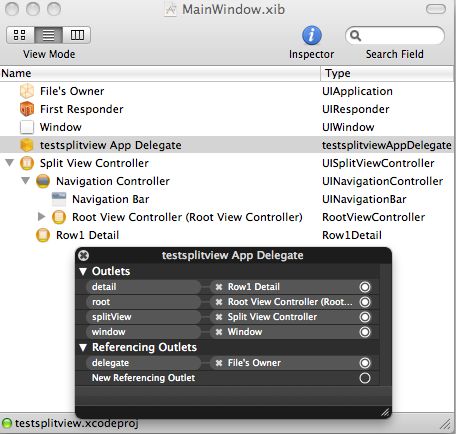The image size is (456, 434).
Task: Select the File's Owner row label
Action: 72,91
